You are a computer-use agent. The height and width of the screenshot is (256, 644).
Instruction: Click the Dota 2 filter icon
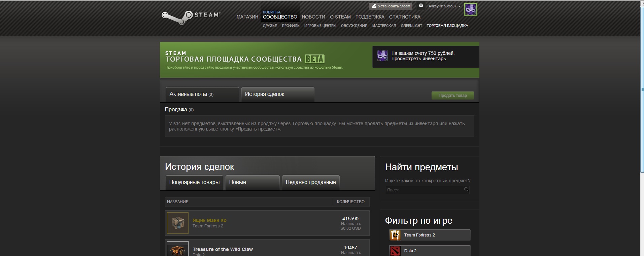pyautogui.click(x=395, y=251)
